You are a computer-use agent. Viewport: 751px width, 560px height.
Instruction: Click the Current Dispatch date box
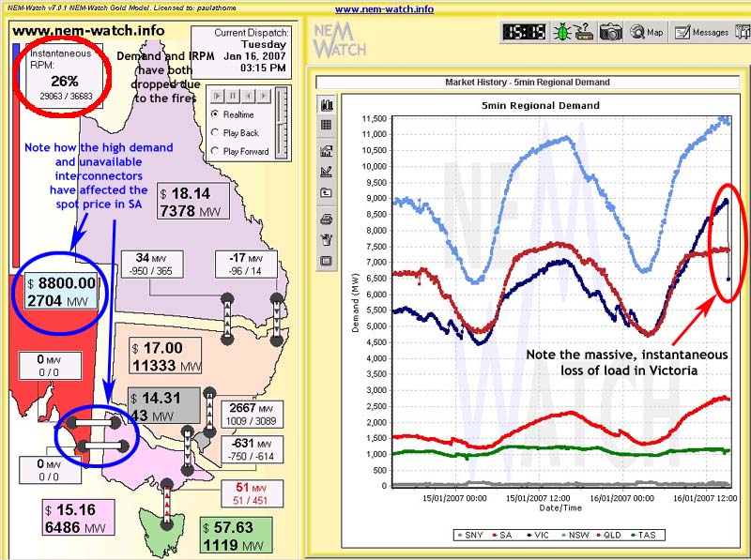click(241, 53)
